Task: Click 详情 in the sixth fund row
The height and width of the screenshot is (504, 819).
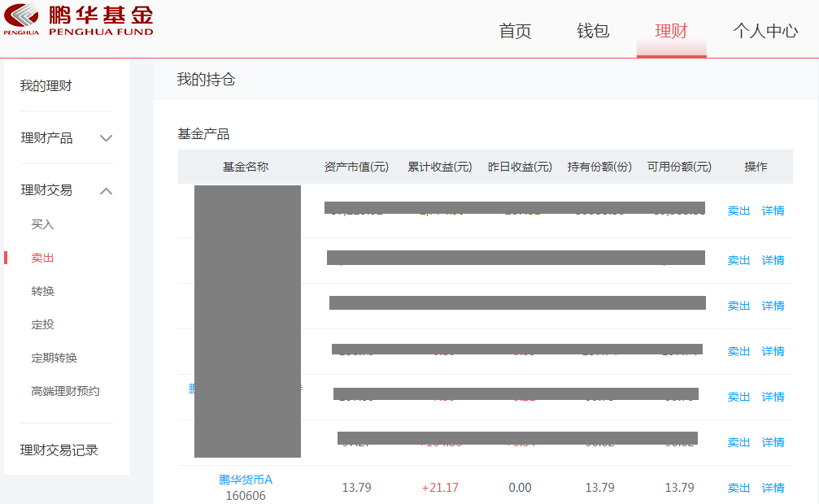Action: coord(773,442)
